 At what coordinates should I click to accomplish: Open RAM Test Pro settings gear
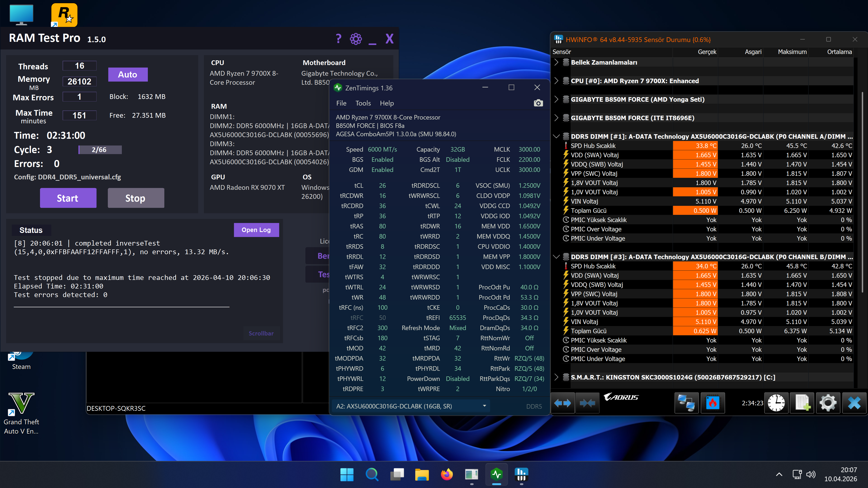point(356,39)
